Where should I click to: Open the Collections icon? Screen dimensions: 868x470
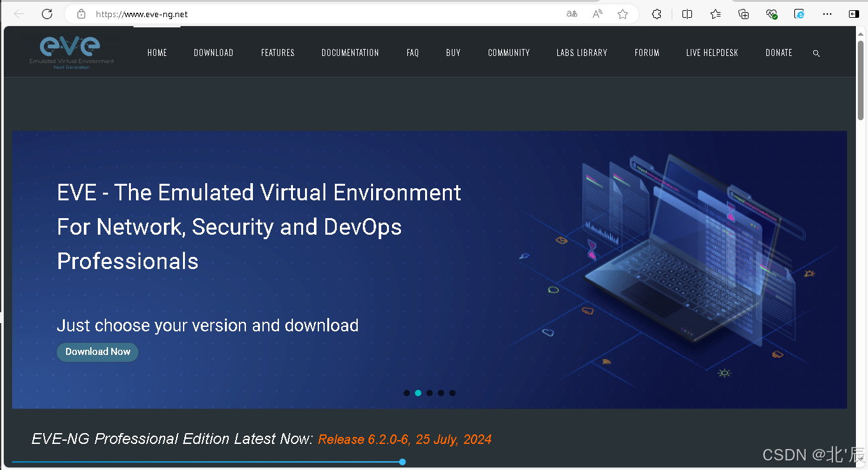click(743, 13)
